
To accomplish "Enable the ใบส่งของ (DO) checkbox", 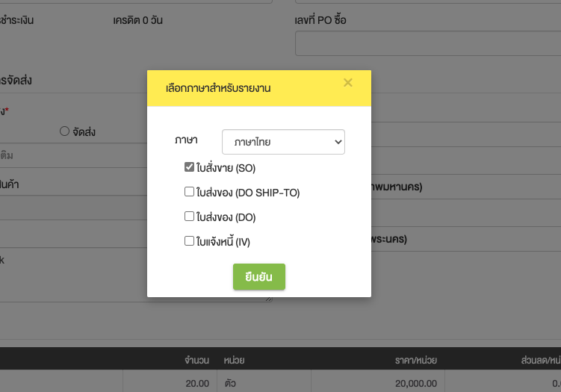I will [x=190, y=217].
